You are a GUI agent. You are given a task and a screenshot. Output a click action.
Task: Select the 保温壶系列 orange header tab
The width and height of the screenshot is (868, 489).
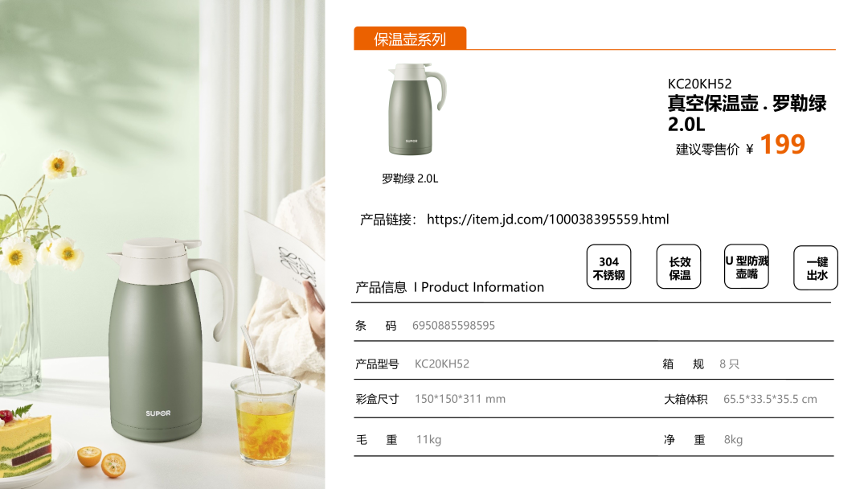point(410,39)
